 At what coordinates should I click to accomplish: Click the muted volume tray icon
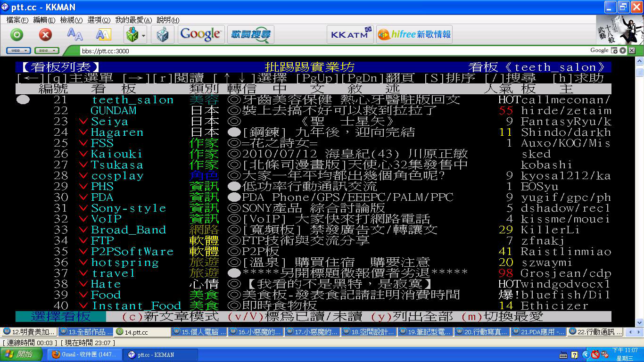pos(604,354)
